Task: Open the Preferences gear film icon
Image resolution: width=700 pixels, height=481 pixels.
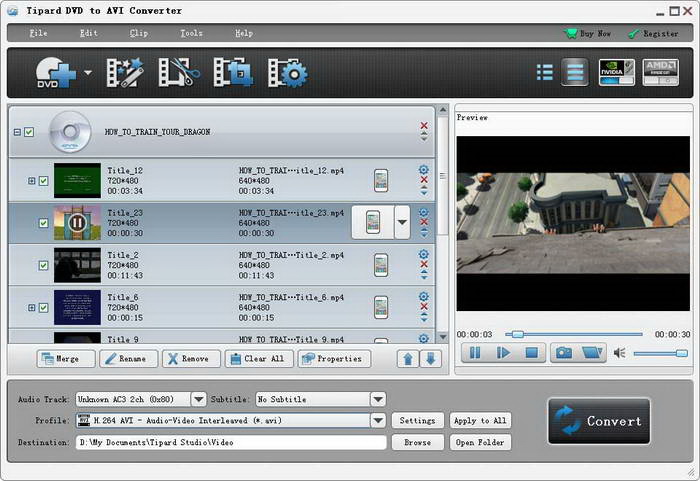Action: coord(288,72)
